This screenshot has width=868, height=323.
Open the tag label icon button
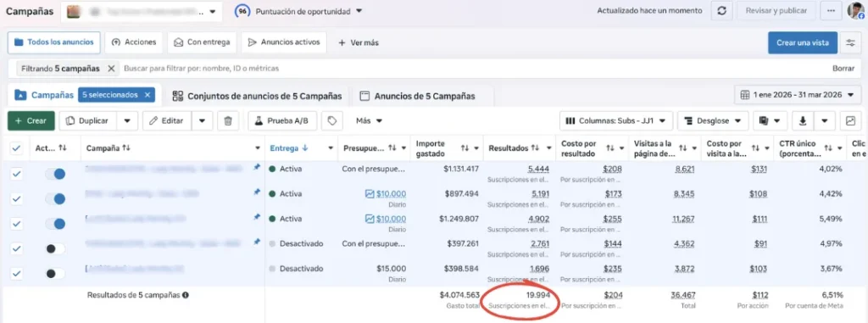pos(331,120)
